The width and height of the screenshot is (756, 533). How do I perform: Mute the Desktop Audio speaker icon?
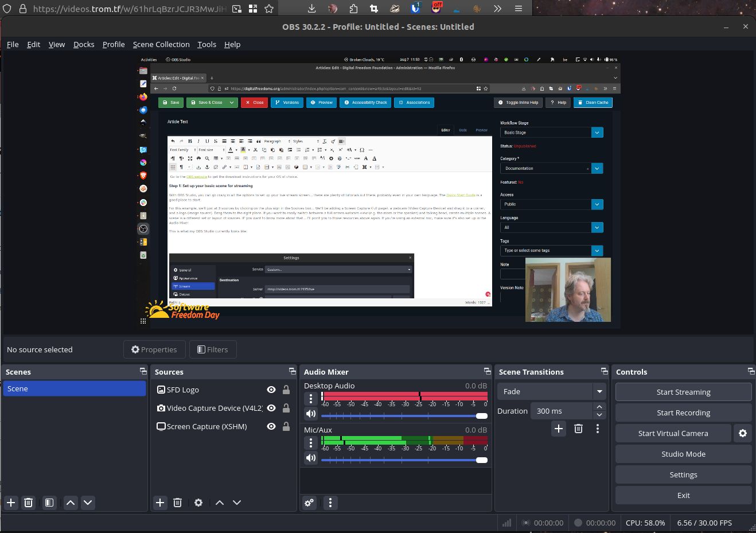coord(310,414)
